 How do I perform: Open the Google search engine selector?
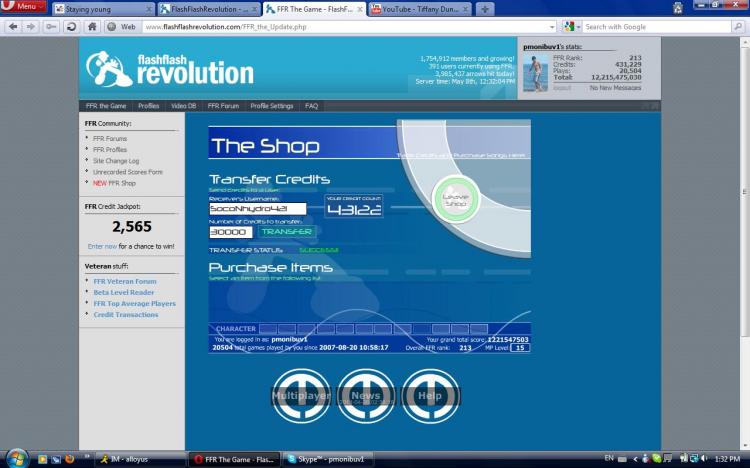pyautogui.click(x=571, y=27)
